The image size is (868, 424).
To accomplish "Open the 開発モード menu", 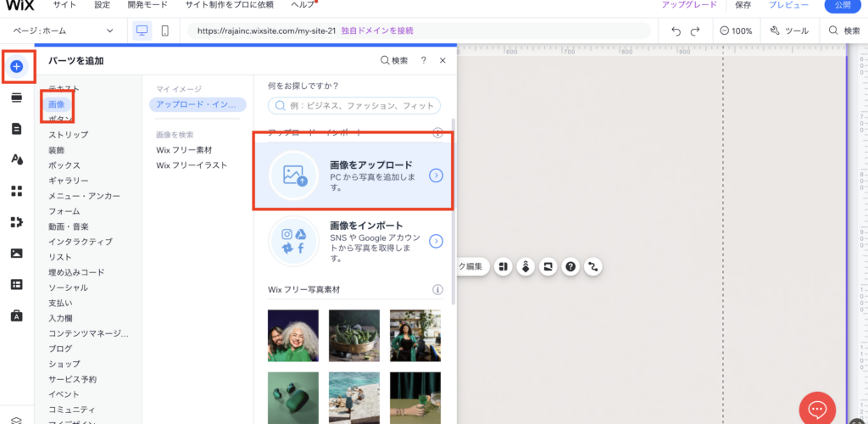I will pyautogui.click(x=147, y=5).
